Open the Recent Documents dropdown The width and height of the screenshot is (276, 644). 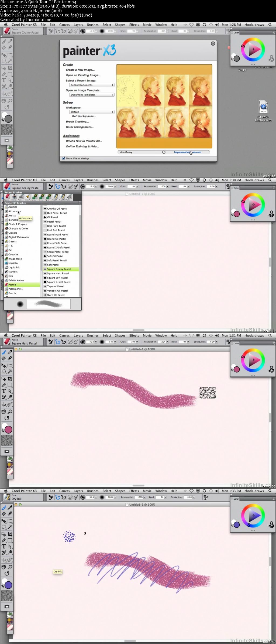(x=92, y=85)
